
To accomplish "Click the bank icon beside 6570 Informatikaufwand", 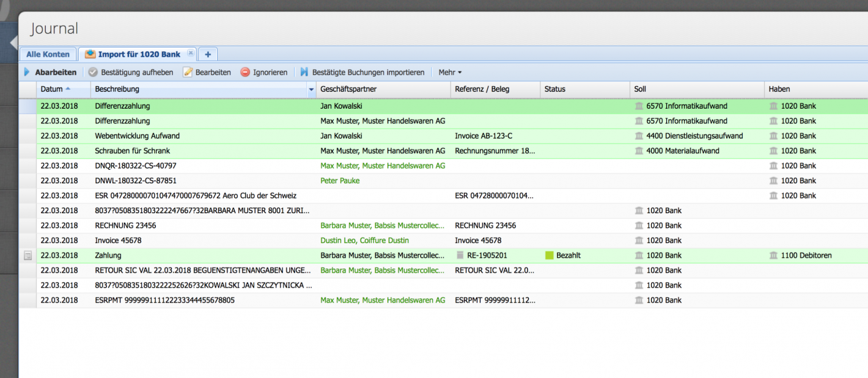I will click(638, 106).
